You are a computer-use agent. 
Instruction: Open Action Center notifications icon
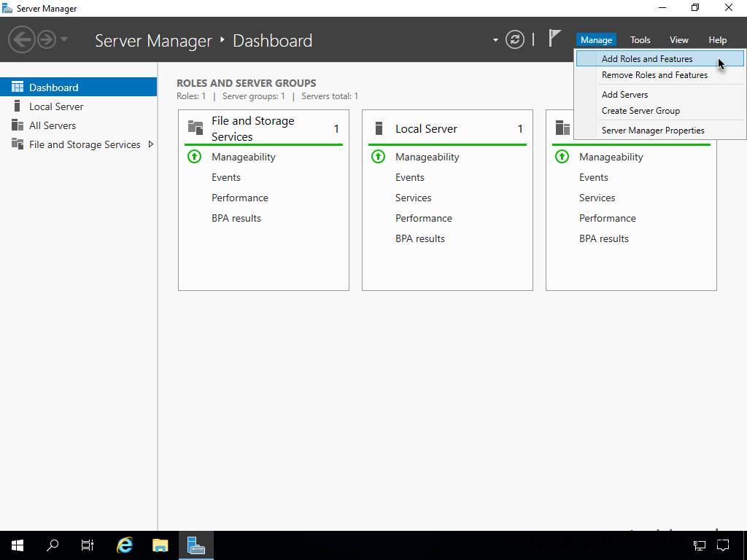pos(723,545)
